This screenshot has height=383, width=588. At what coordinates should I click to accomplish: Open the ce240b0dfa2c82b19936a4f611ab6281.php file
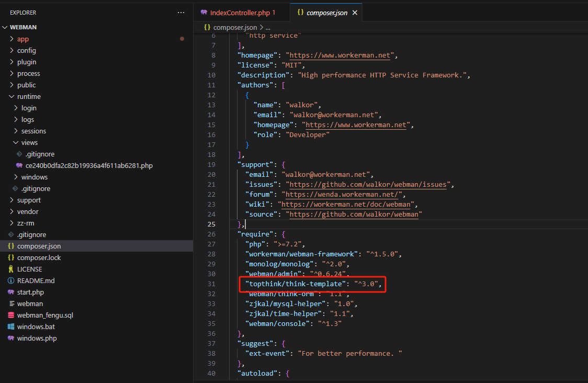tap(89, 165)
